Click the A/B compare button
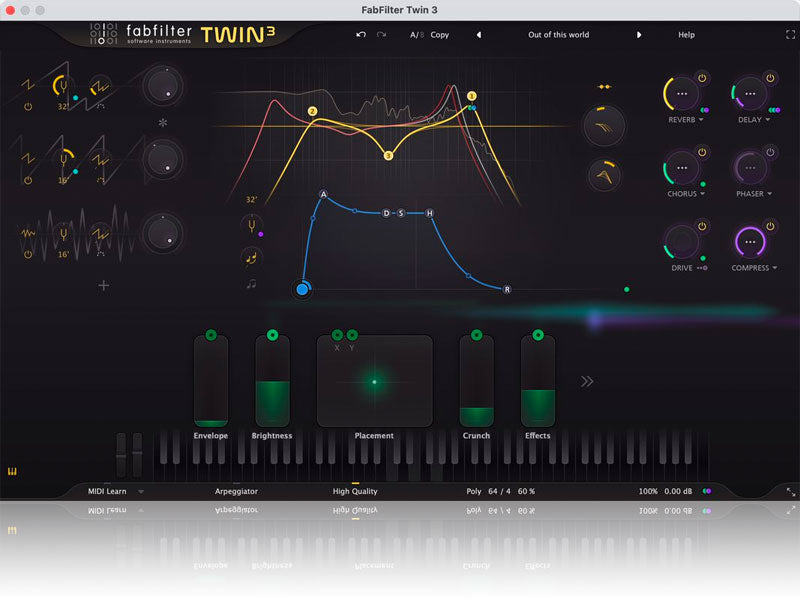The width and height of the screenshot is (800, 601). click(417, 35)
